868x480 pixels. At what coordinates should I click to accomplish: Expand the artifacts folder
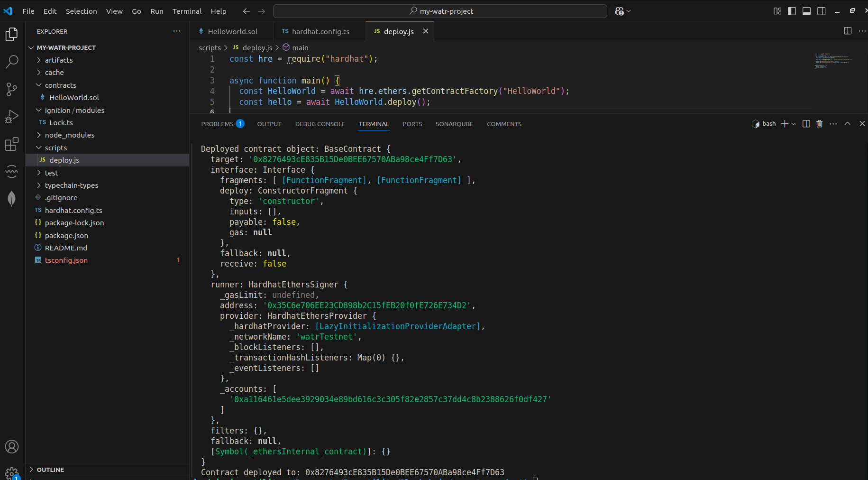(59, 60)
